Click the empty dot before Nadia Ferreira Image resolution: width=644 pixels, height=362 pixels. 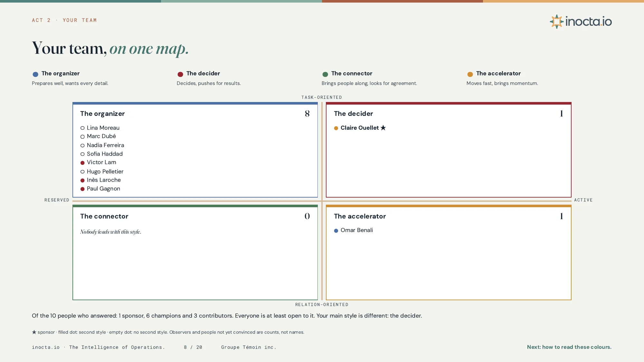point(82,145)
